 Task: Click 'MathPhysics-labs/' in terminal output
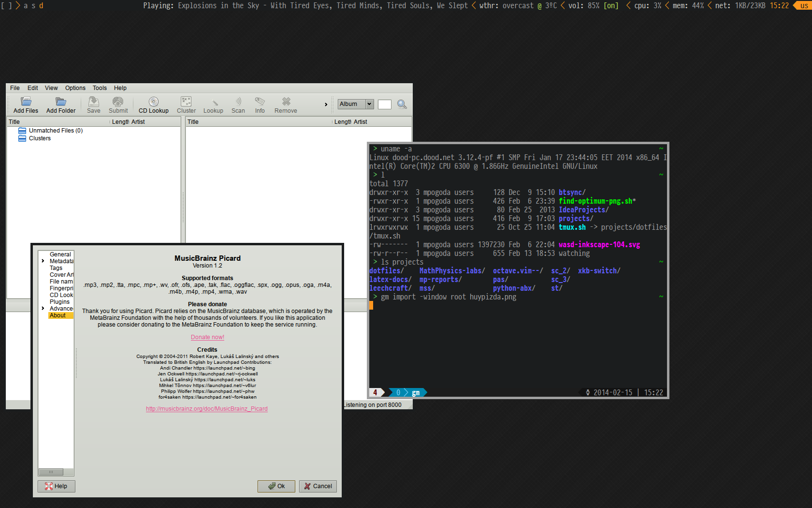tap(452, 271)
